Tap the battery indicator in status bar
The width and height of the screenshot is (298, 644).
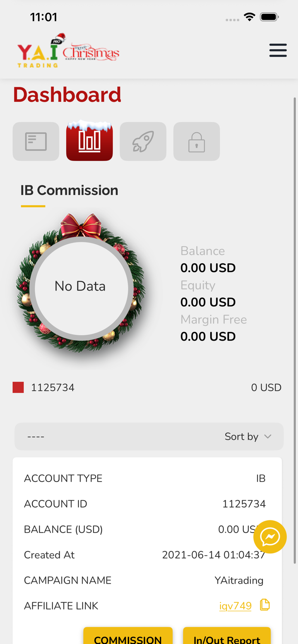point(269,17)
